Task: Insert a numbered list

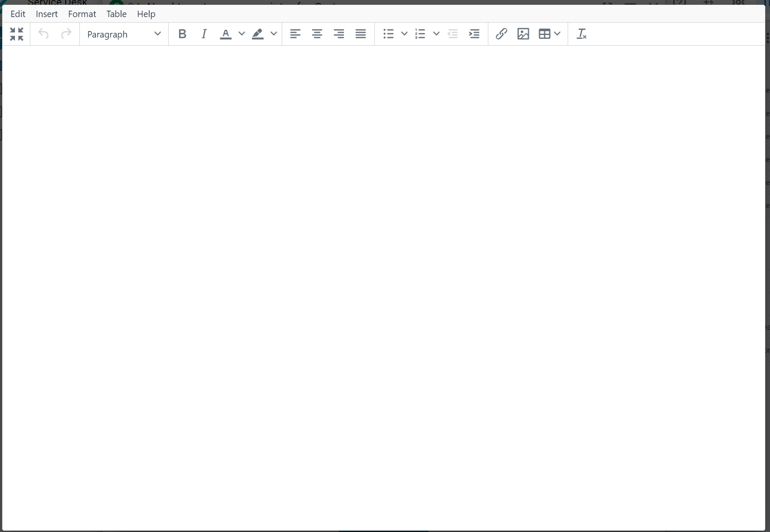Action: click(x=420, y=34)
